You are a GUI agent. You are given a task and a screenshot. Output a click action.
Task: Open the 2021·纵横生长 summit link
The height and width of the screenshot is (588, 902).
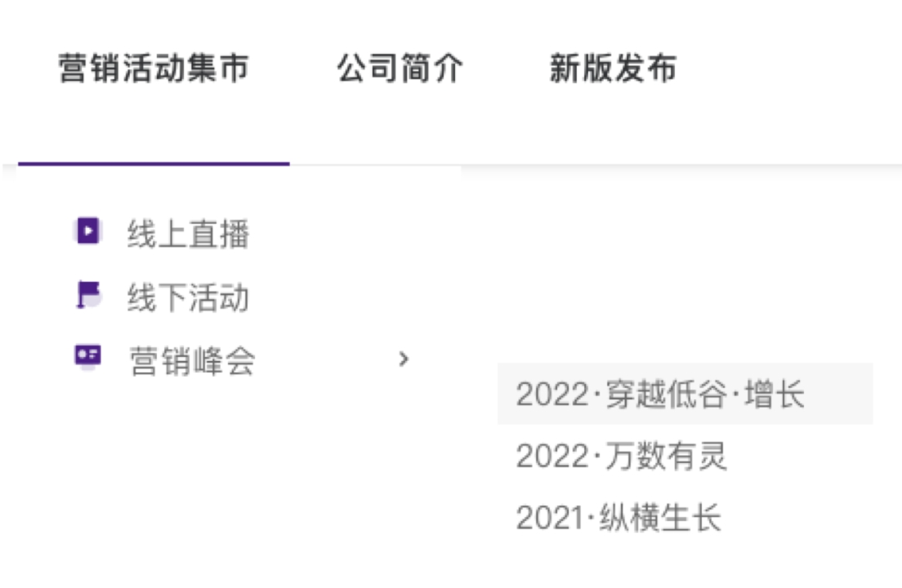[x=618, y=518]
